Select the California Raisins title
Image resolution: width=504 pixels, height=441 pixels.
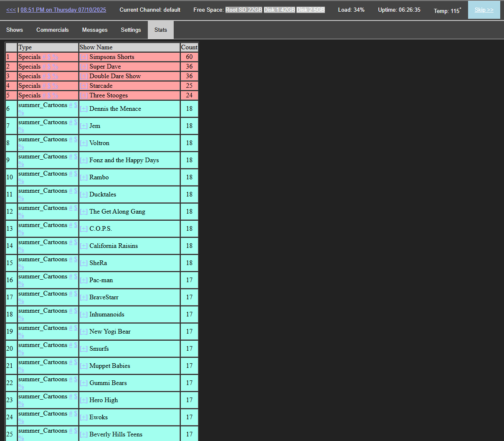coord(114,246)
